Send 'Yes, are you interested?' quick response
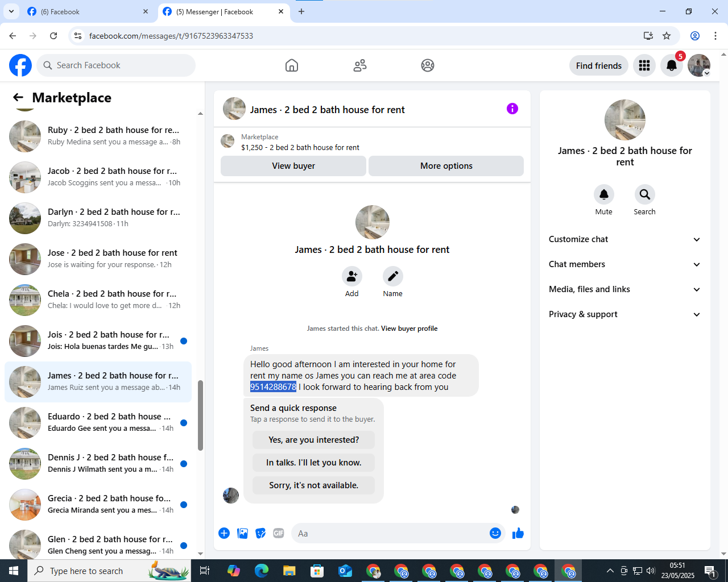The image size is (728, 582). (x=314, y=440)
